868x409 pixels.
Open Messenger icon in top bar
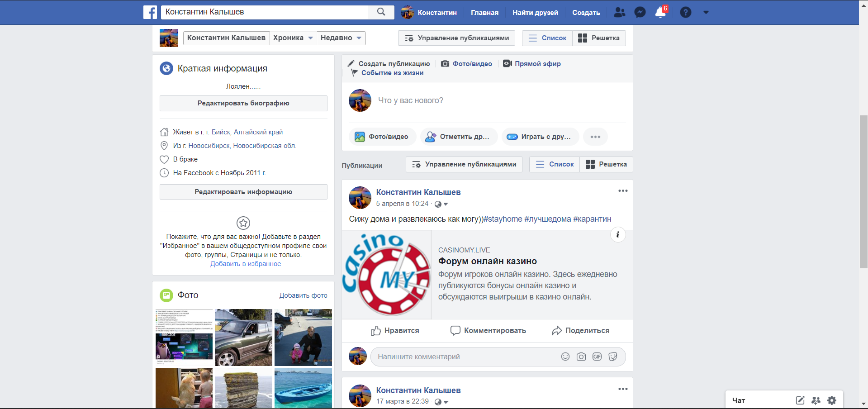click(x=640, y=13)
